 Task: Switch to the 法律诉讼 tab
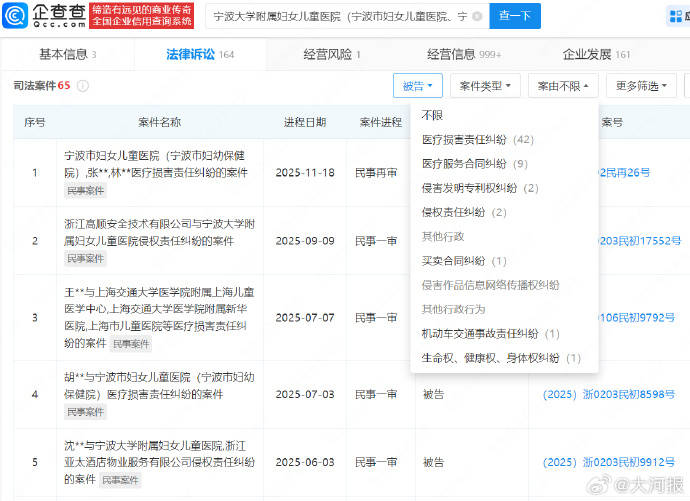point(200,55)
